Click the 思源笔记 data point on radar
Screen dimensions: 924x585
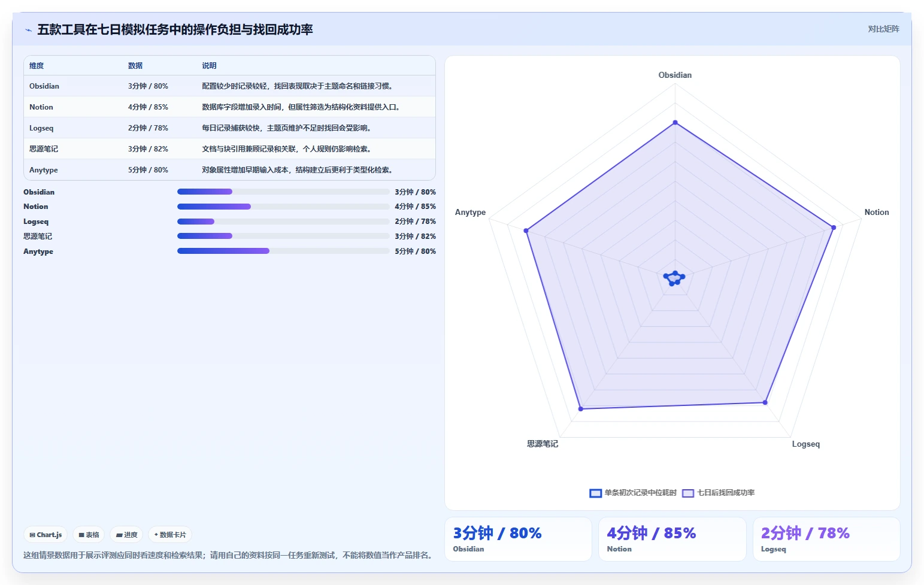tap(581, 409)
